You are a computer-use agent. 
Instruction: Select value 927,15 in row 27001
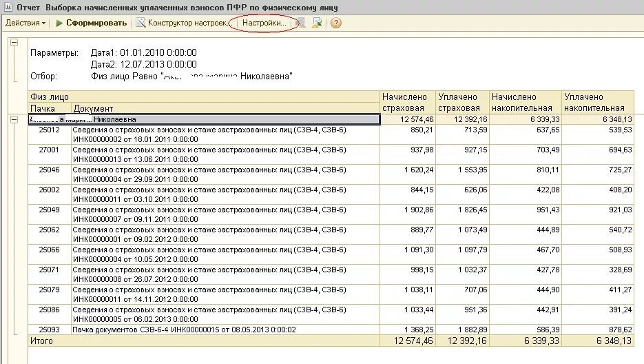point(476,150)
